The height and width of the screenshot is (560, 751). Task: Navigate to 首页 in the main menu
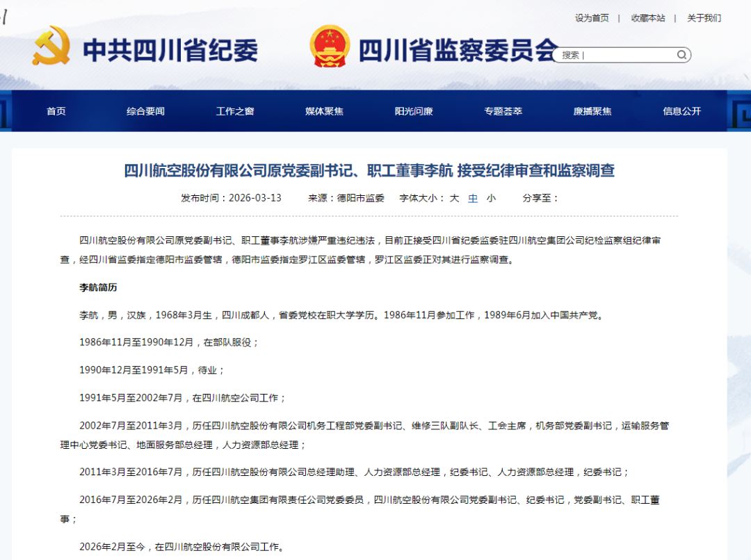[56, 111]
